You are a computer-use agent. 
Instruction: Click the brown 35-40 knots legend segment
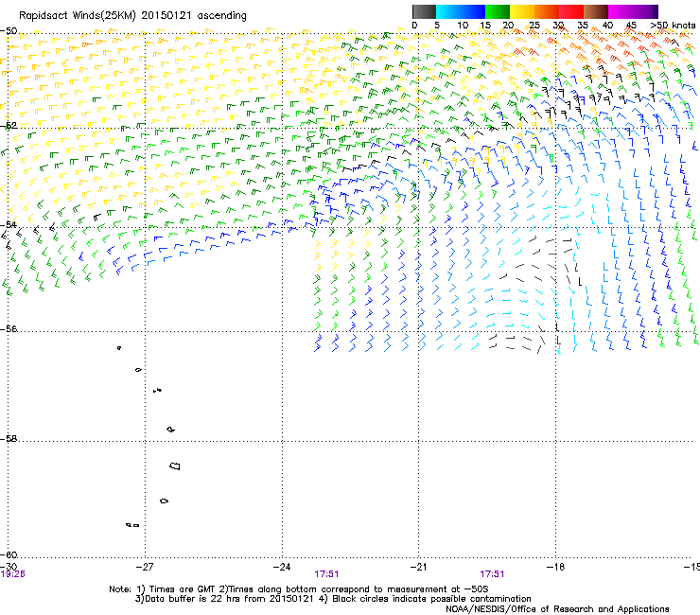(x=596, y=11)
